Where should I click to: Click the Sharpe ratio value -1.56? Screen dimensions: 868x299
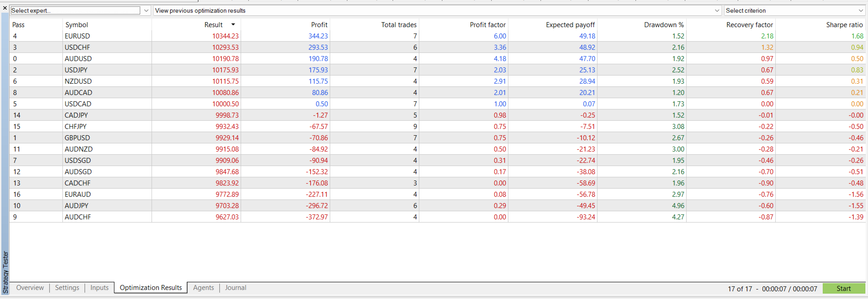pos(856,195)
